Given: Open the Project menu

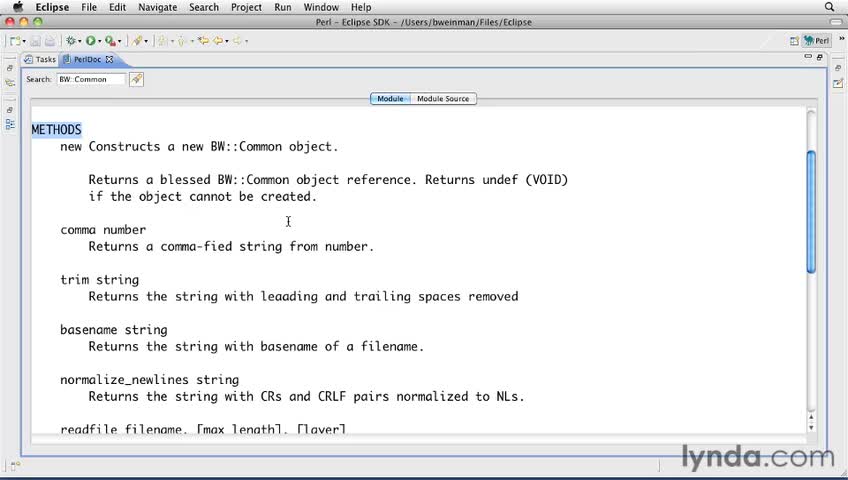Looking at the screenshot, I should (x=246, y=7).
